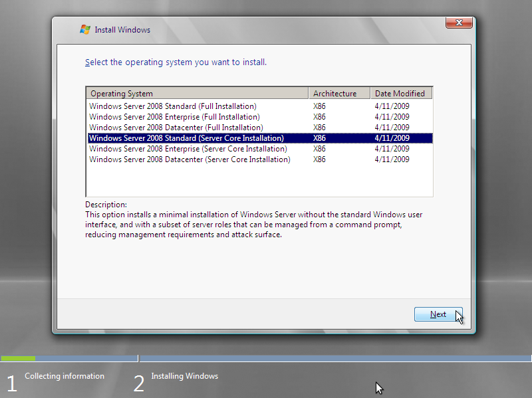The width and height of the screenshot is (532, 398).
Task: Click the Install Windows title bar text
Action: (x=123, y=29)
